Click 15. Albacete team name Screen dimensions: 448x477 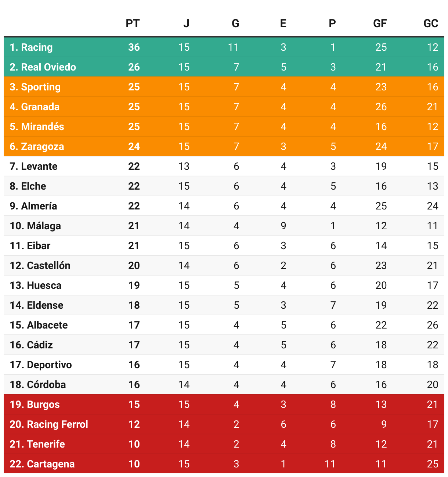pos(39,325)
